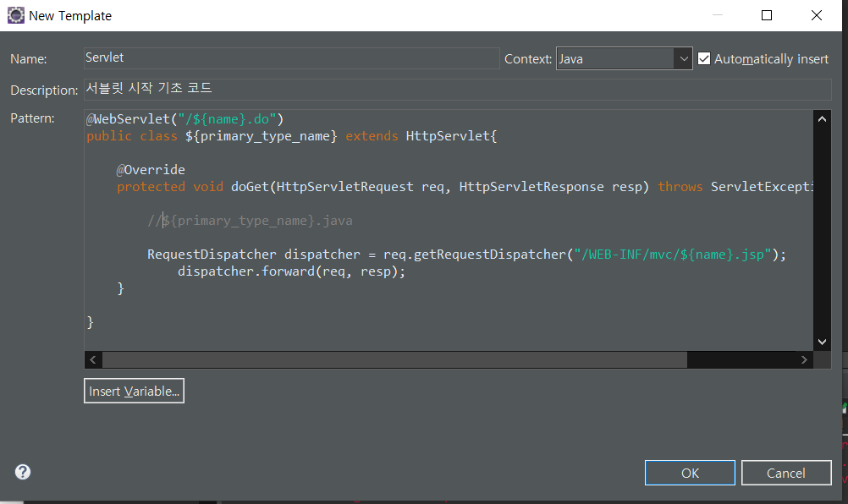Click the Insert Variable button

134,391
